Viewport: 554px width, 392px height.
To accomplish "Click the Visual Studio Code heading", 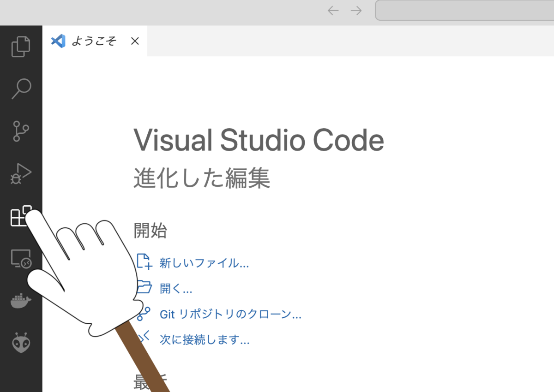I will click(x=259, y=140).
